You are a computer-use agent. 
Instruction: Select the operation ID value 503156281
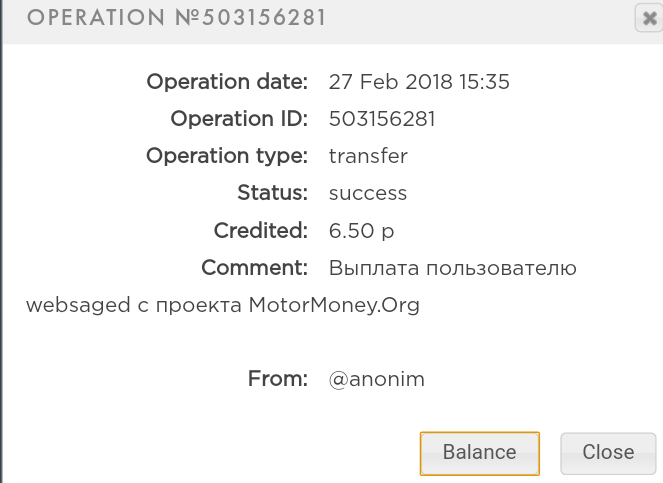pyautogui.click(x=382, y=119)
